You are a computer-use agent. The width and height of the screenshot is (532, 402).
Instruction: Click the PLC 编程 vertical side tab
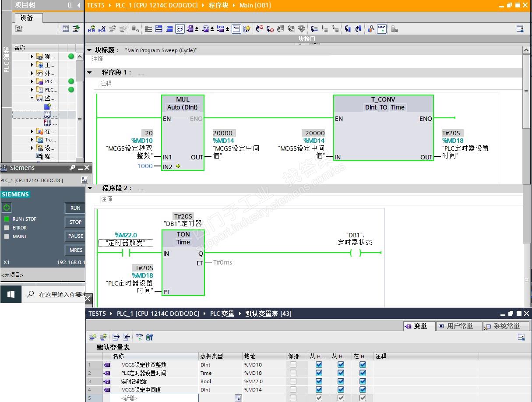[6, 60]
